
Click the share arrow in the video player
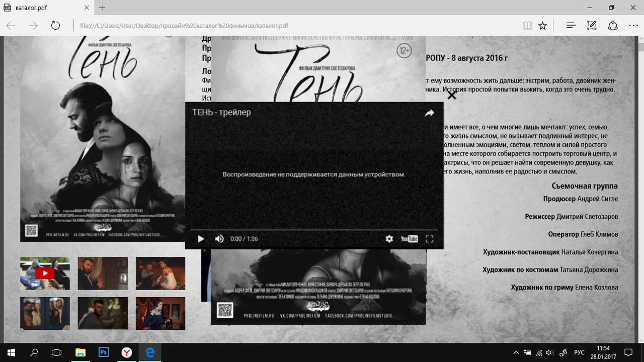coord(429,113)
